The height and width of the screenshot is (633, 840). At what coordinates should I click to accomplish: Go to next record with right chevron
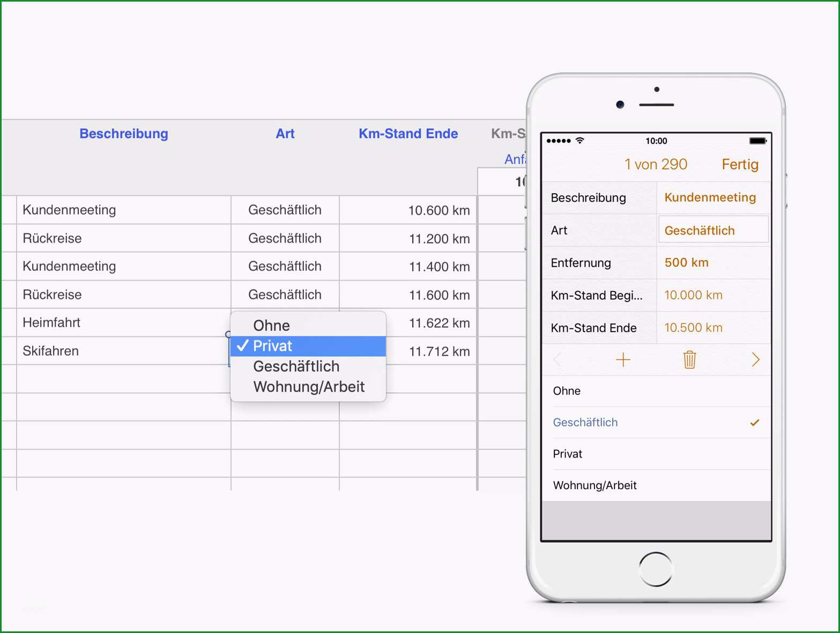[755, 359]
